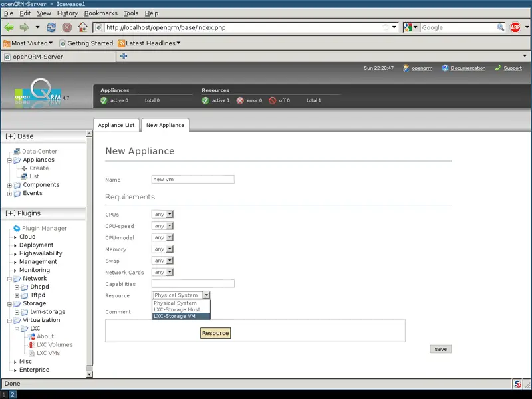Image resolution: width=532 pixels, height=399 pixels.
Task: Expand the Lvm-storage tree node
Action: click(x=17, y=312)
